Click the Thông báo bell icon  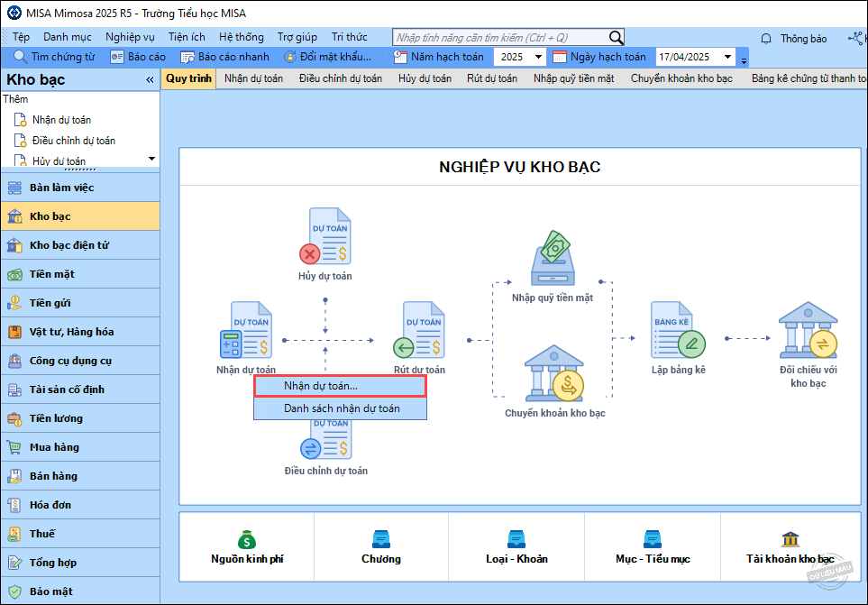coord(766,39)
